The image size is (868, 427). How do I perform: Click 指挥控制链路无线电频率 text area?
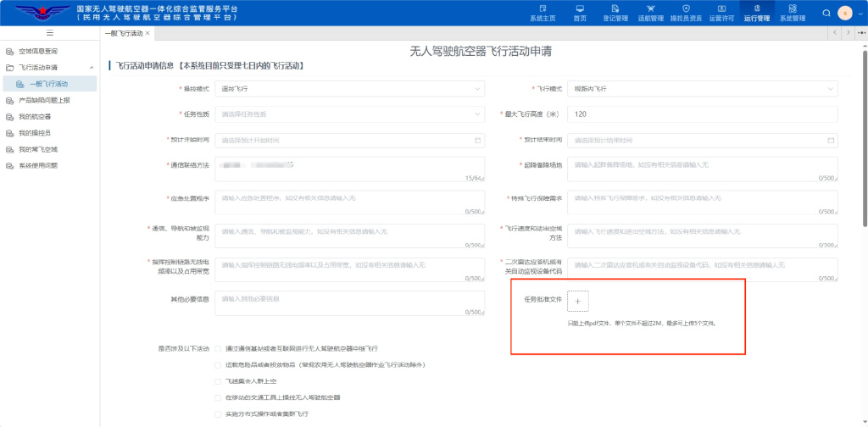tap(350, 270)
